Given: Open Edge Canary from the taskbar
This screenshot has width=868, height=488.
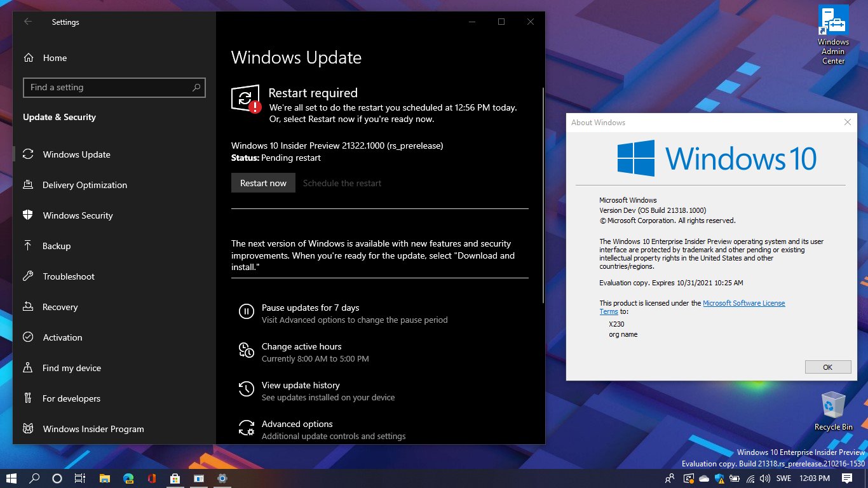Looking at the screenshot, I should coord(128,478).
